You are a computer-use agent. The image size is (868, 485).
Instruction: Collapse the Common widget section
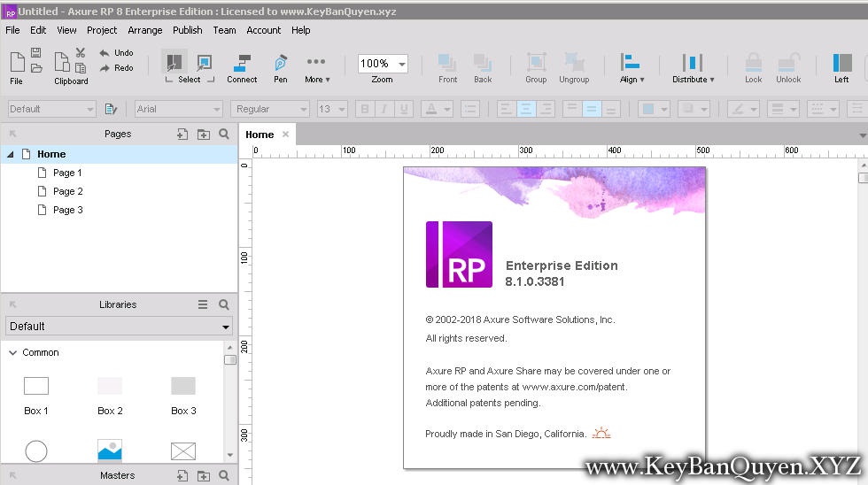tap(12, 352)
